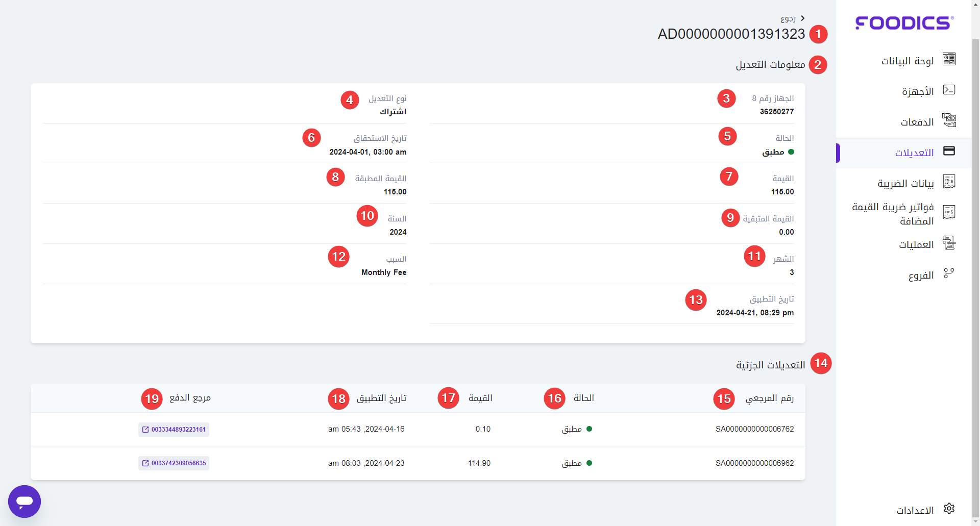
Task: Select the الاعدادات menu item
Action: pyautogui.click(x=915, y=510)
